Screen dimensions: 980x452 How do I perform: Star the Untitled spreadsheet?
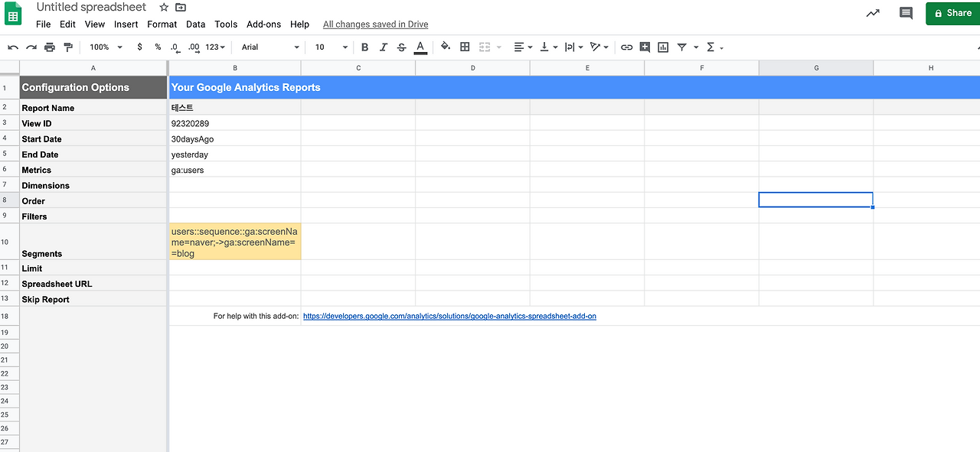(164, 7)
